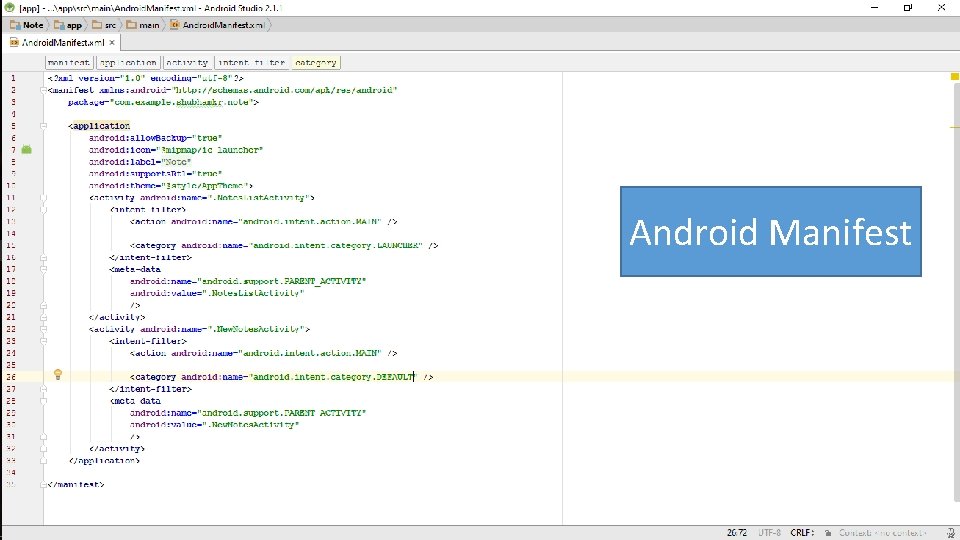
Task: Click the Note project folder icon in navigation bar
Action: 15,25
